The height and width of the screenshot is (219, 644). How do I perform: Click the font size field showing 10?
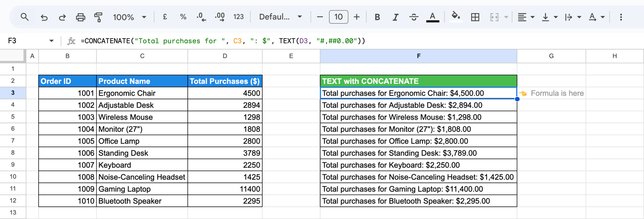(x=339, y=17)
